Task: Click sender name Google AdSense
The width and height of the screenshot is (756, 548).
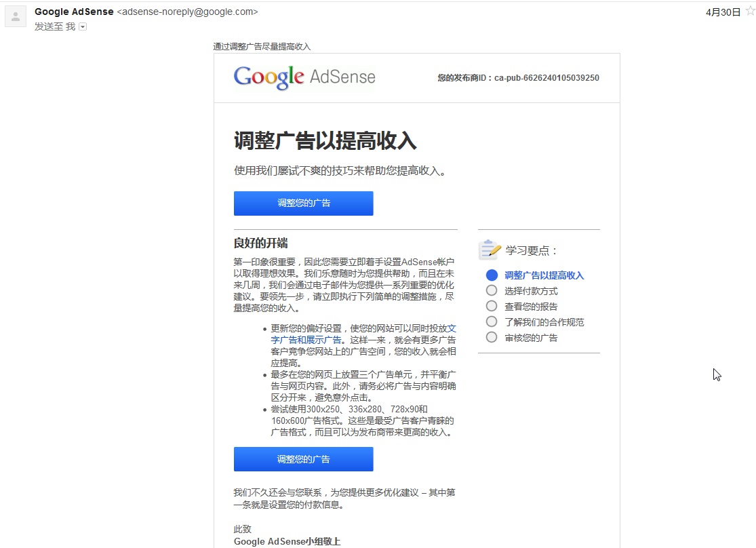Action: click(x=74, y=12)
